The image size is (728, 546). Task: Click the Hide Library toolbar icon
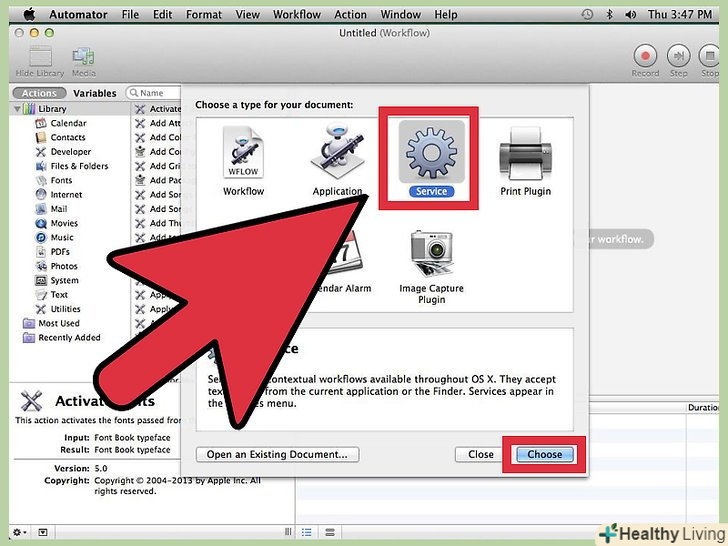tap(40, 57)
